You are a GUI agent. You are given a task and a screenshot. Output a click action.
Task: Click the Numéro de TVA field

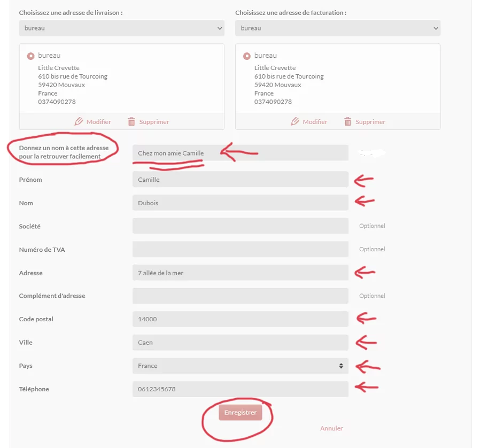point(241,249)
